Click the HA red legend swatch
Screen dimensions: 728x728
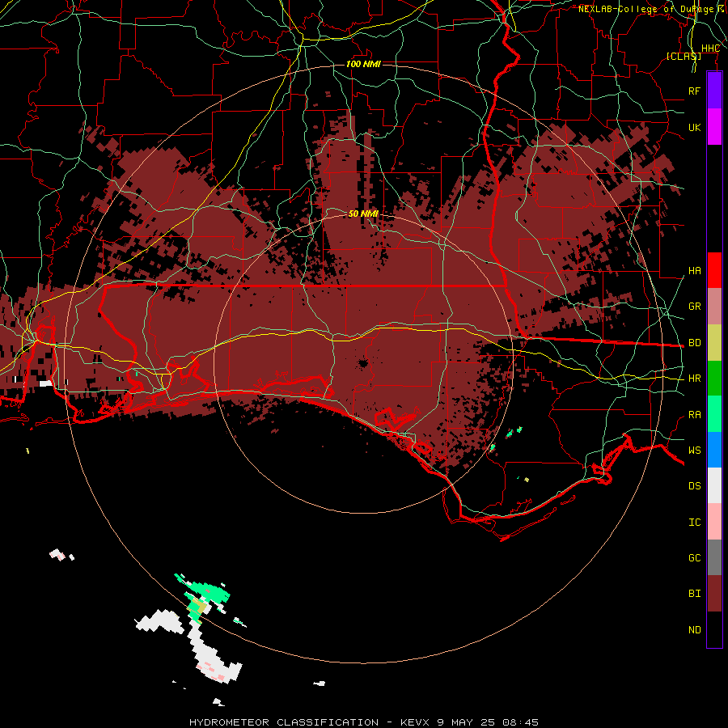coord(714,270)
